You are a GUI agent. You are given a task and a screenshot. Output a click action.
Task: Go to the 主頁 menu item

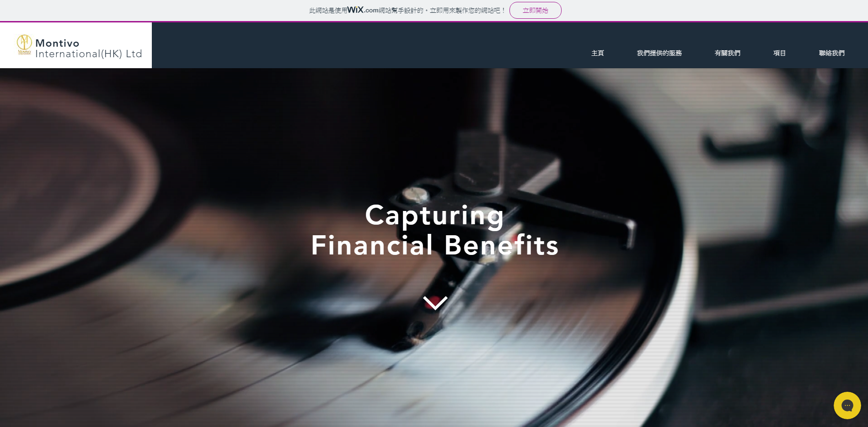(x=597, y=53)
